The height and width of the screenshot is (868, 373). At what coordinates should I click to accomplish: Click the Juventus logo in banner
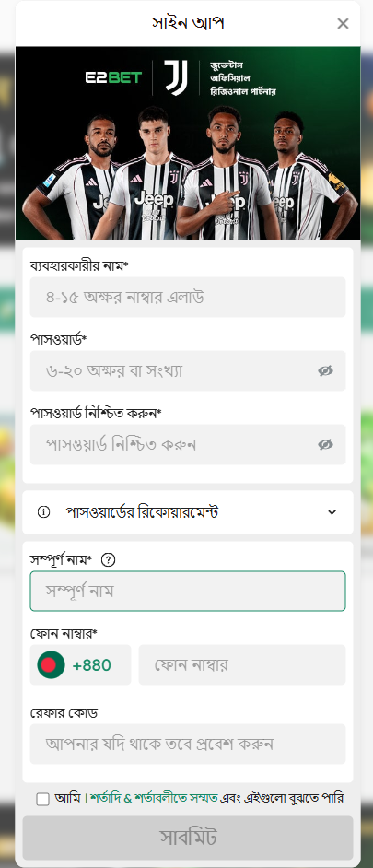coord(176,77)
